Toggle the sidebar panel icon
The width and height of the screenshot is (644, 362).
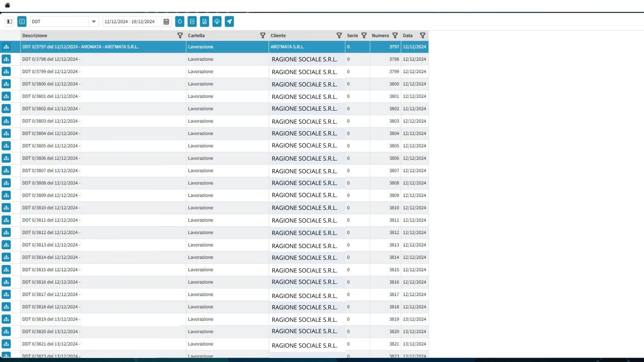pos(9,21)
